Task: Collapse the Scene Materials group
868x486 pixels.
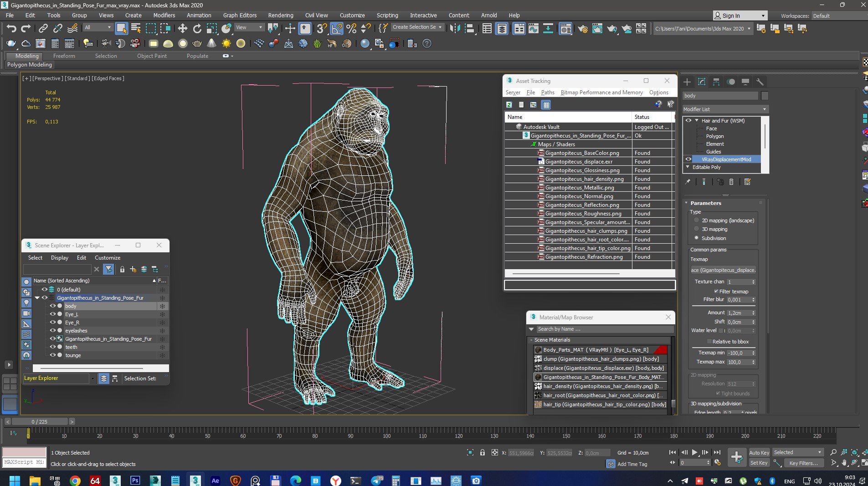Action: 531,340
